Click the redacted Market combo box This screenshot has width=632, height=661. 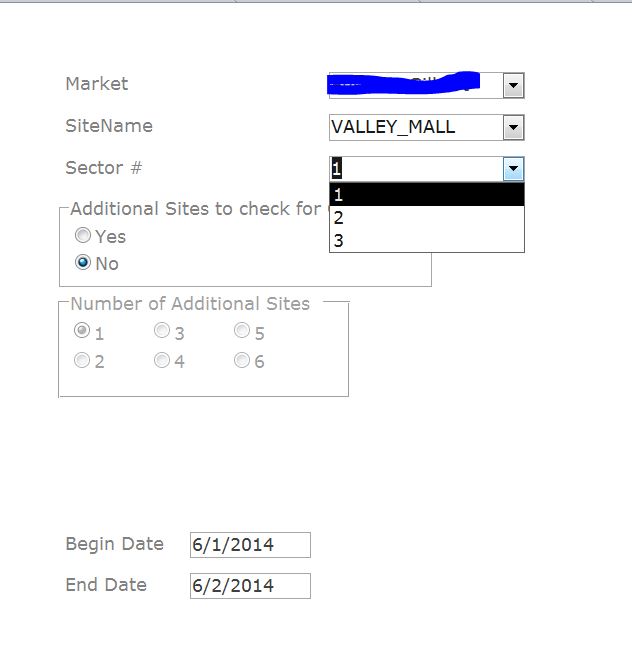pos(415,86)
